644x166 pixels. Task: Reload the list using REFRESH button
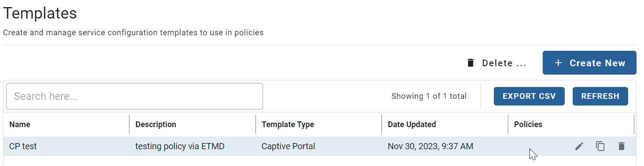pyautogui.click(x=600, y=96)
